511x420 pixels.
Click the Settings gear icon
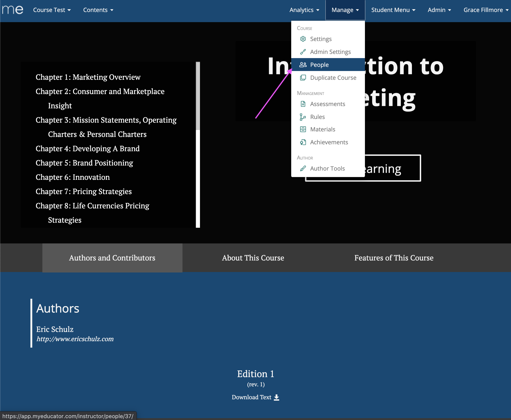point(303,39)
